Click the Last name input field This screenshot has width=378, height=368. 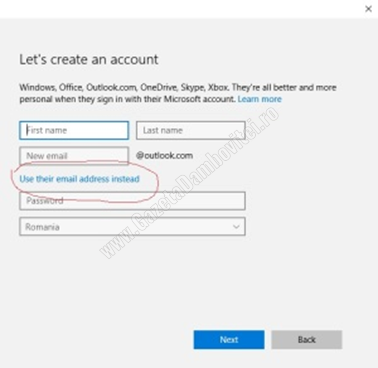(x=191, y=130)
